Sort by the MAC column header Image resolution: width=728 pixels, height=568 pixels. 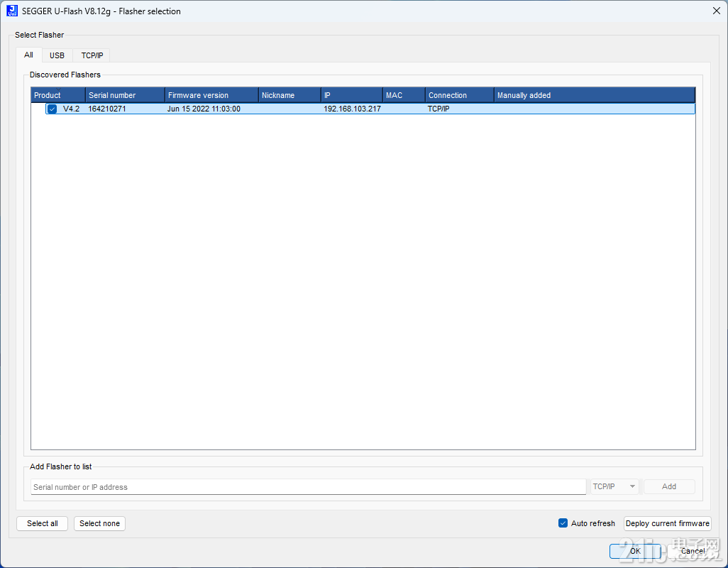click(x=404, y=95)
